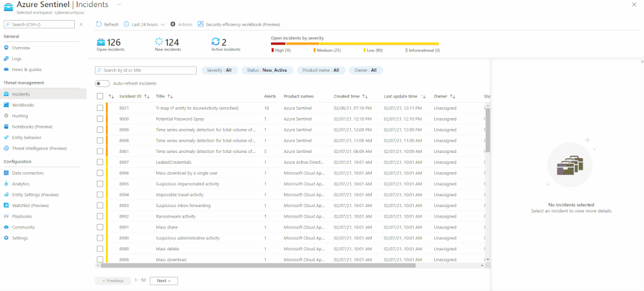Open the Last 24 hours time dropdown
This screenshot has width=644, height=291.
click(144, 25)
